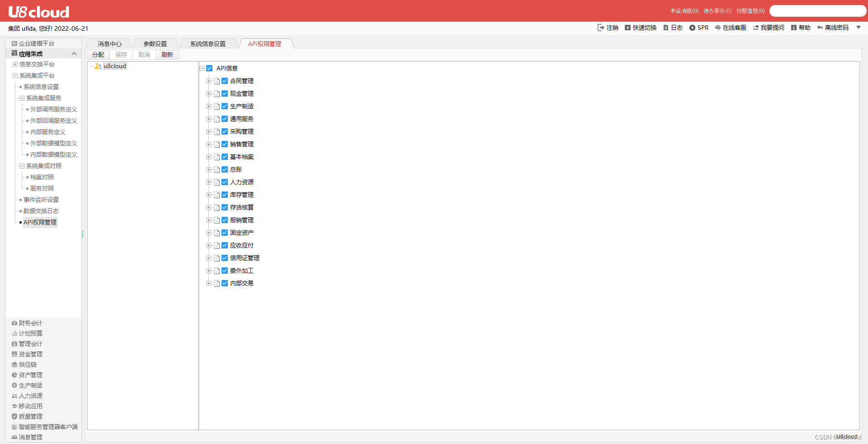Click the 分配 button
868x444 pixels.
pos(98,54)
